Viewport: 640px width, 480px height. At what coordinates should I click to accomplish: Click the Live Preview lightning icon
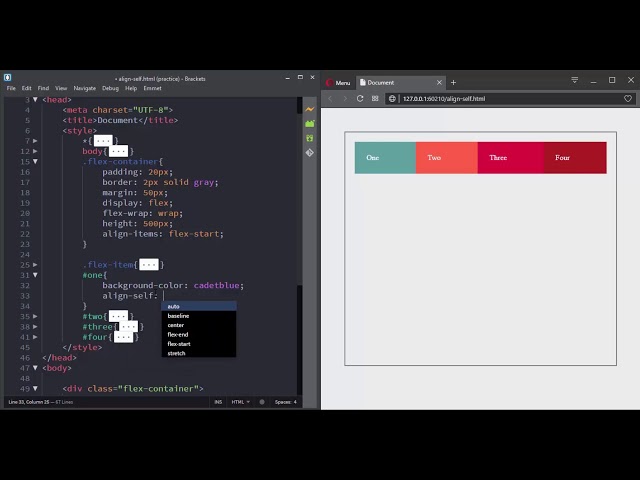pos(310,109)
